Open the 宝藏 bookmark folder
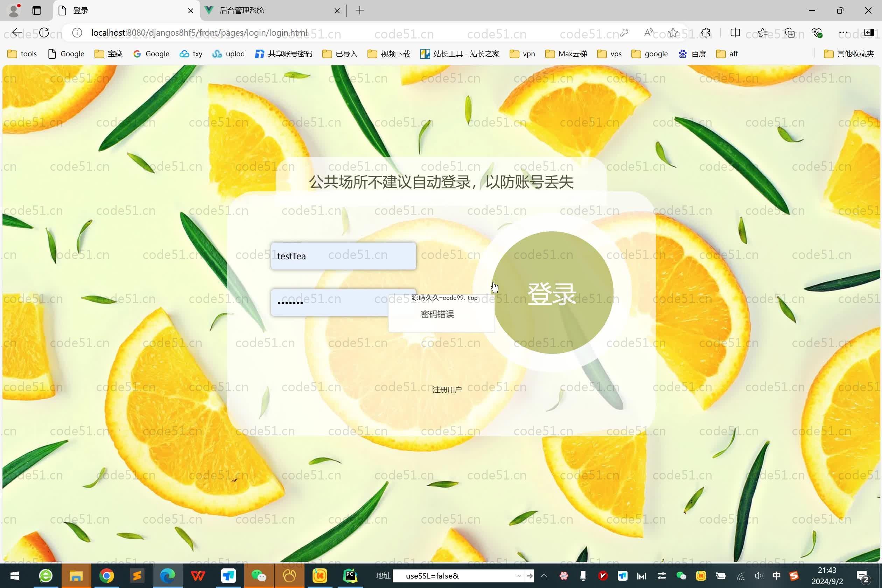The height and width of the screenshot is (588, 882). tap(109, 54)
